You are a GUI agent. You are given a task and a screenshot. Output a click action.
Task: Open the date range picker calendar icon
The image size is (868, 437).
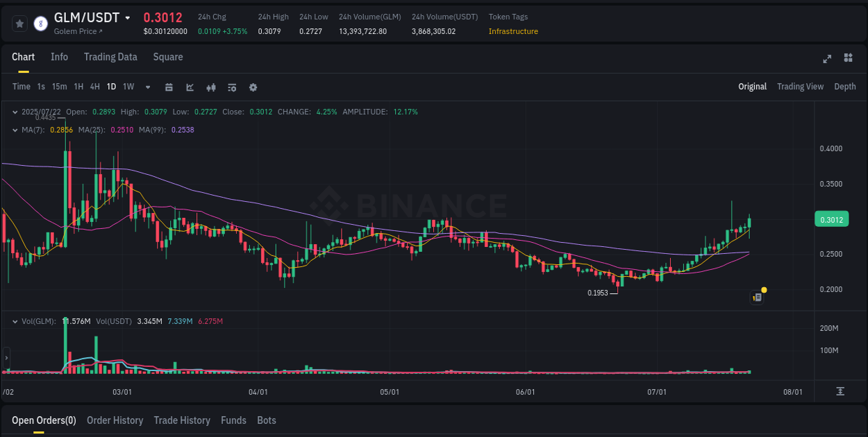169,87
